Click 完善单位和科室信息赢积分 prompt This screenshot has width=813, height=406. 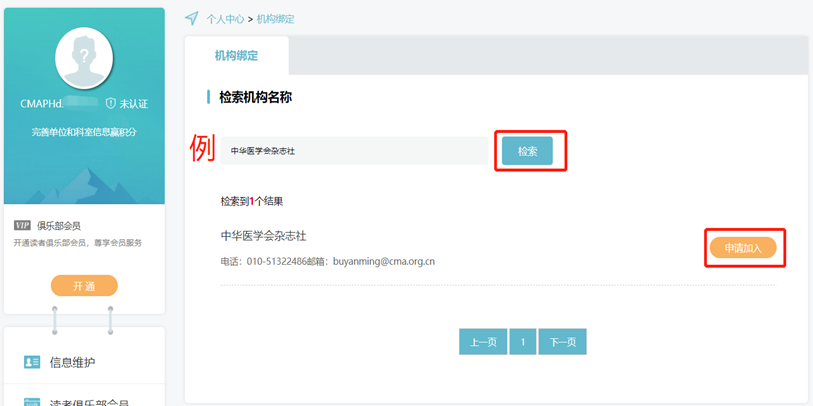click(x=84, y=132)
